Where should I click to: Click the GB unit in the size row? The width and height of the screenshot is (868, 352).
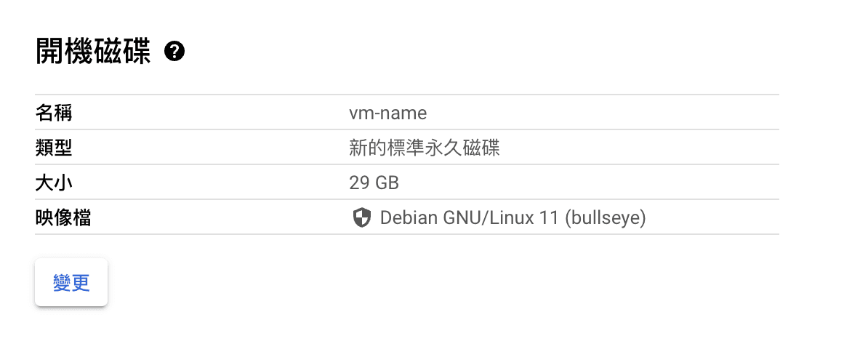pyautogui.click(x=387, y=183)
